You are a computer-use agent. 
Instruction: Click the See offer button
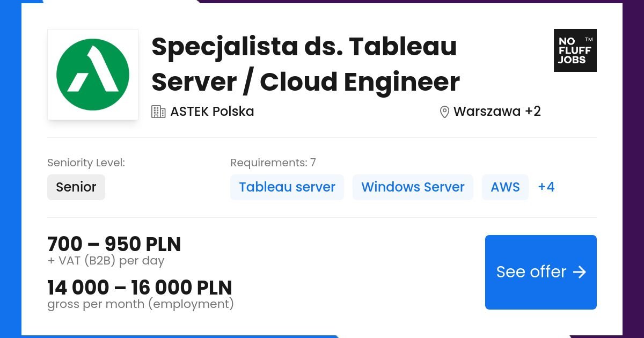click(x=540, y=272)
